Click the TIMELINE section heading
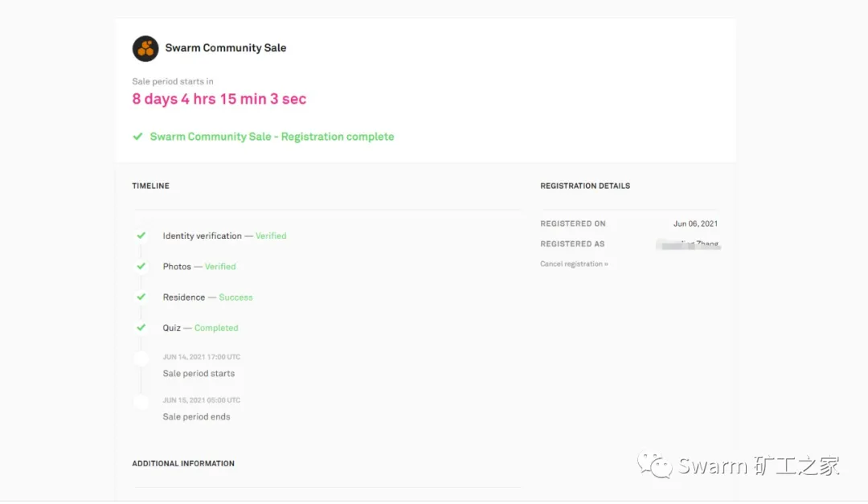This screenshot has height=504, width=868. point(150,186)
